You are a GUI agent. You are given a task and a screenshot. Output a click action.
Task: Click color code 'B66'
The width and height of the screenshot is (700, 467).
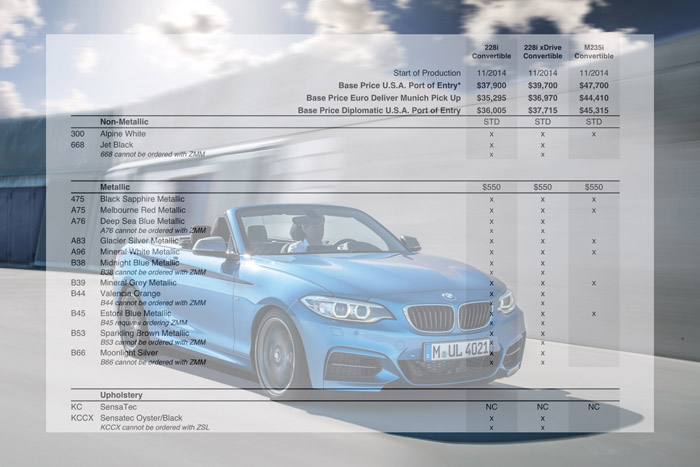tap(78, 353)
